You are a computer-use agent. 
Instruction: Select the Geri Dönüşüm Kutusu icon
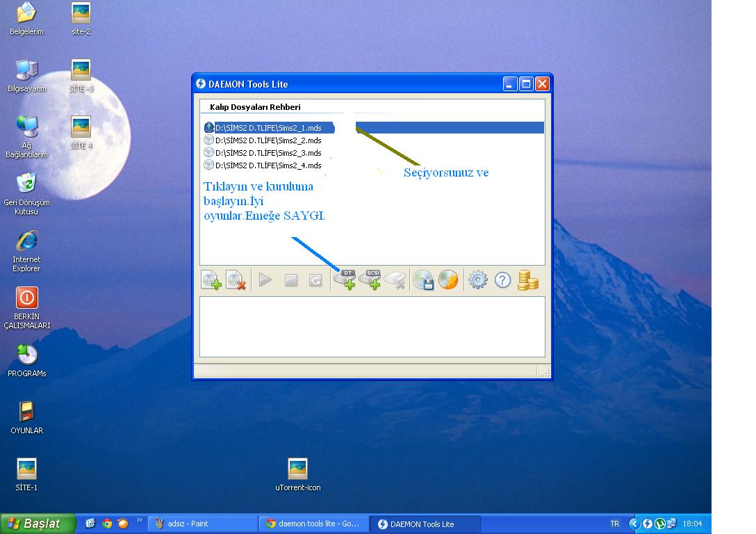point(26,194)
